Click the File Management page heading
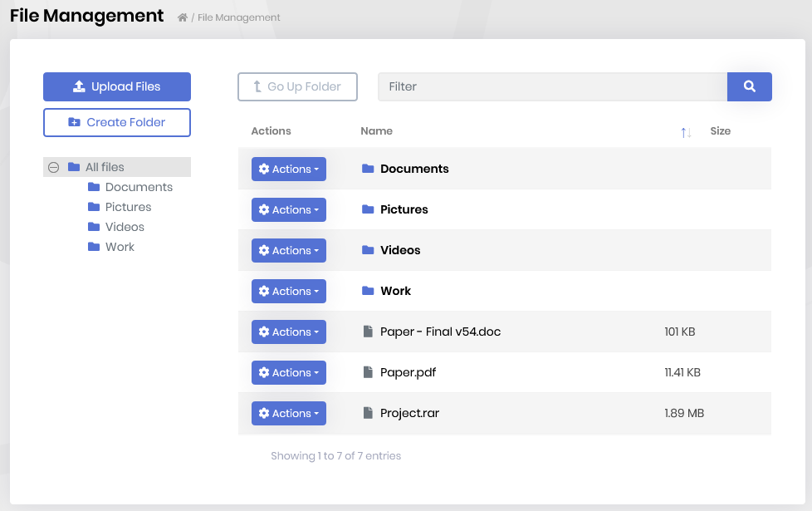The width and height of the screenshot is (812, 511). 86,16
